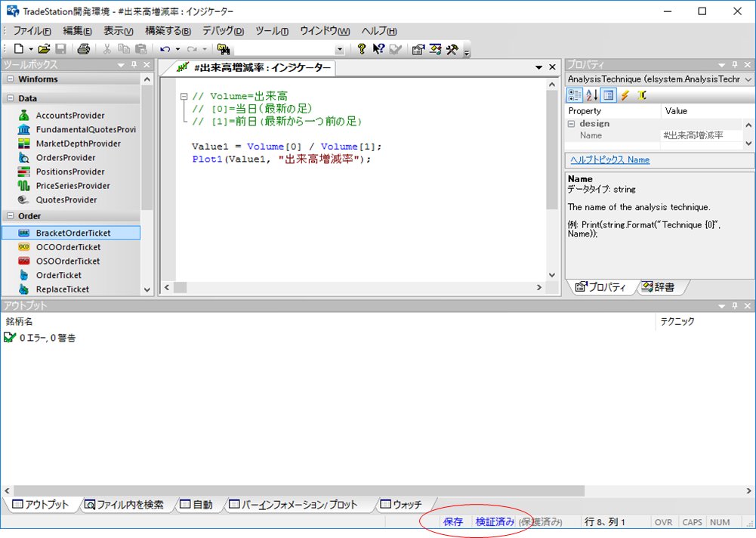The width and height of the screenshot is (756, 538).
Task: Click the Dictionary toolbar icon
Action: [x=435, y=49]
